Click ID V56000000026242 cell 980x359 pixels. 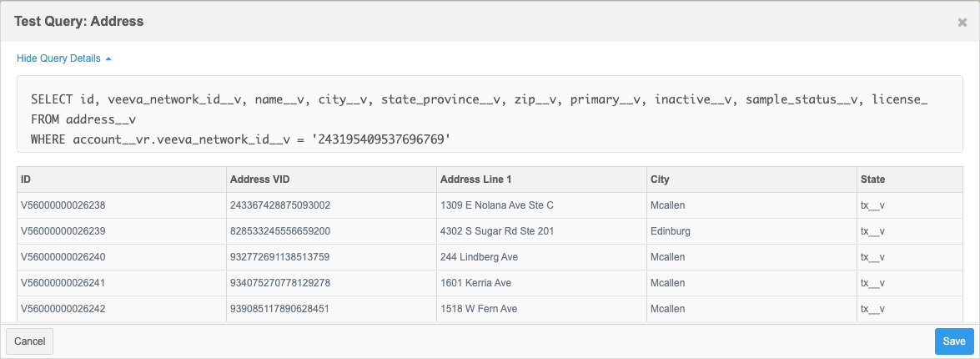point(63,309)
